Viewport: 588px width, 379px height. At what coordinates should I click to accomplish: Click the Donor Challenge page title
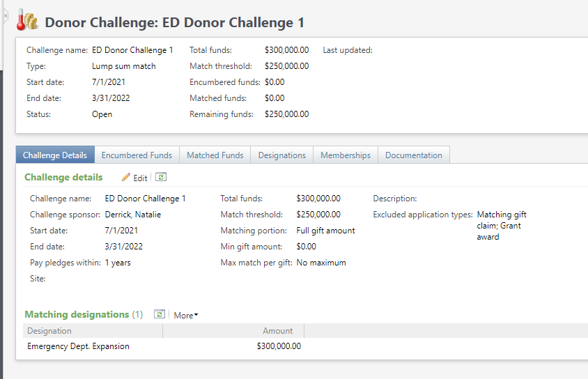tap(174, 22)
